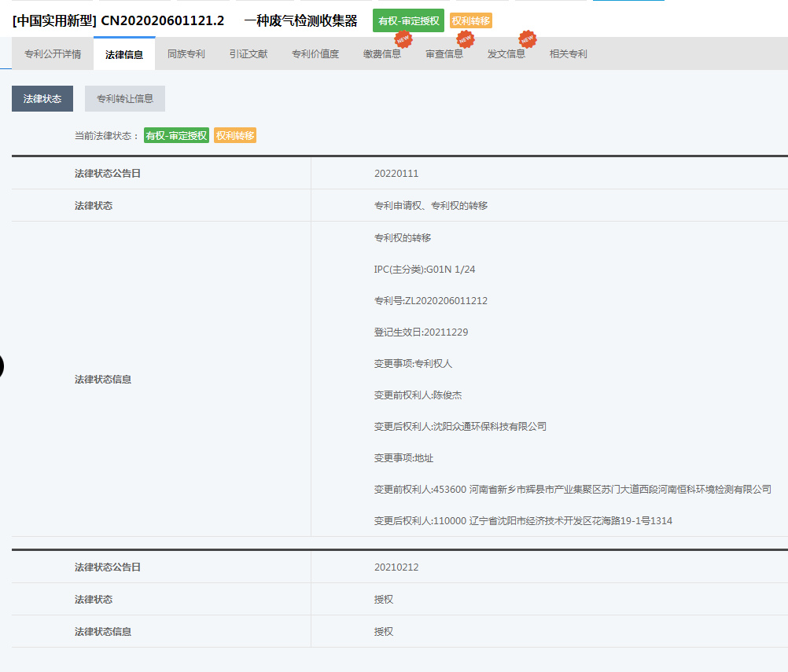This screenshot has height=672, width=788.
Task: Show 专利转让信息 section
Action: [x=125, y=99]
